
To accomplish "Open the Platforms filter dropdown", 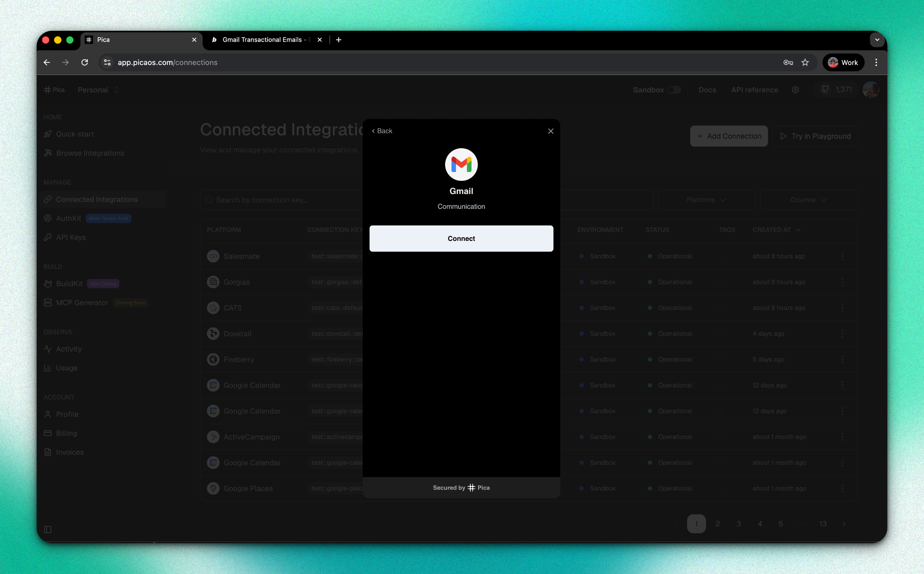I will [x=706, y=200].
